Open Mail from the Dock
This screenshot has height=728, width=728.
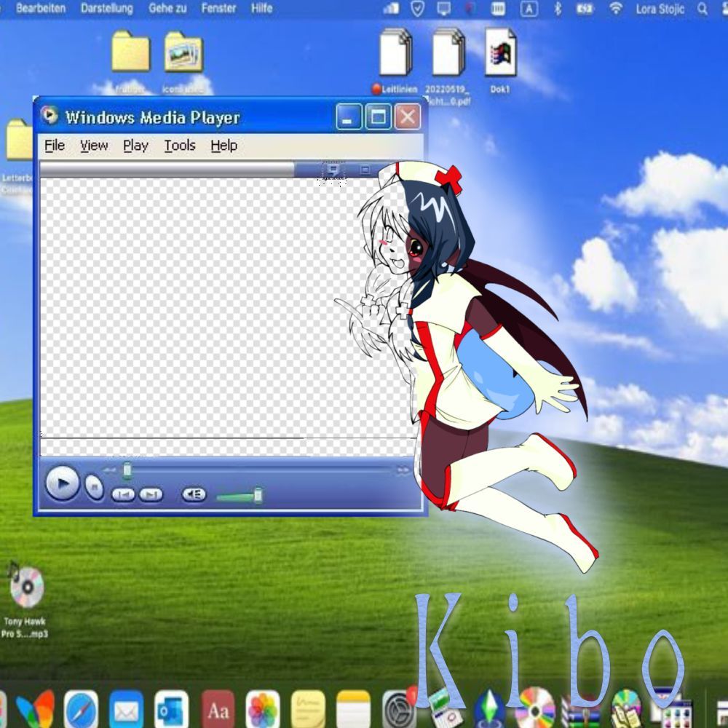click(x=126, y=709)
